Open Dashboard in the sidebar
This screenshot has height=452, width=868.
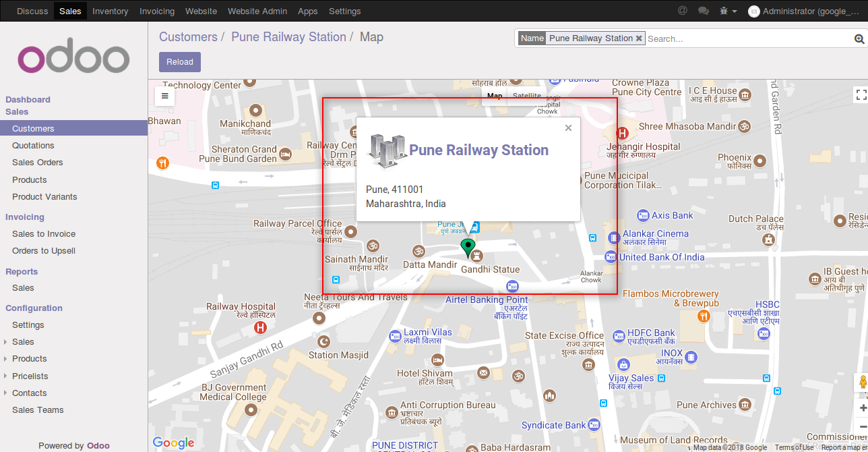(x=28, y=99)
